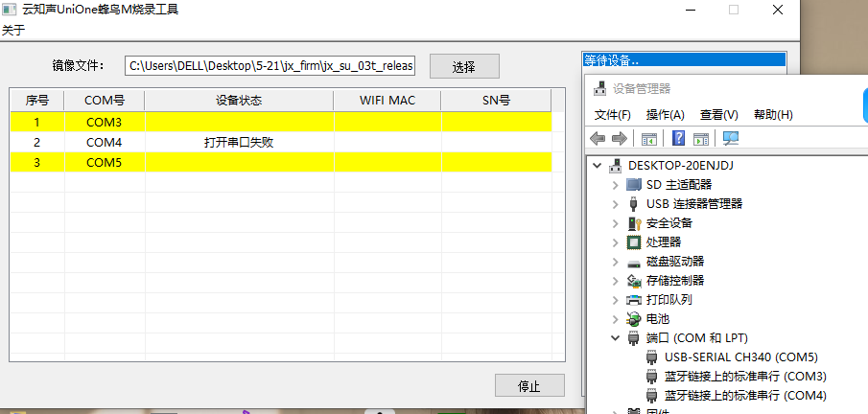Screen dimensions: 868x414
Task: Click the COM号 column header
Action: [x=105, y=101]
